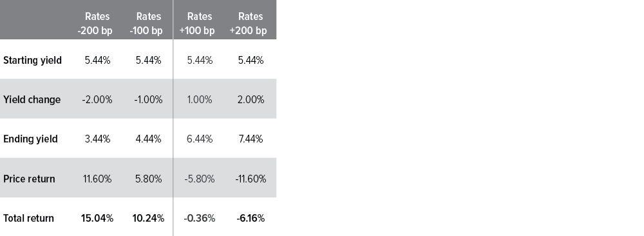The height and width of the screenshot is (236, 644).
Task: Click the 6.44% ending yield cell
Action: click(x=200, y=139)
